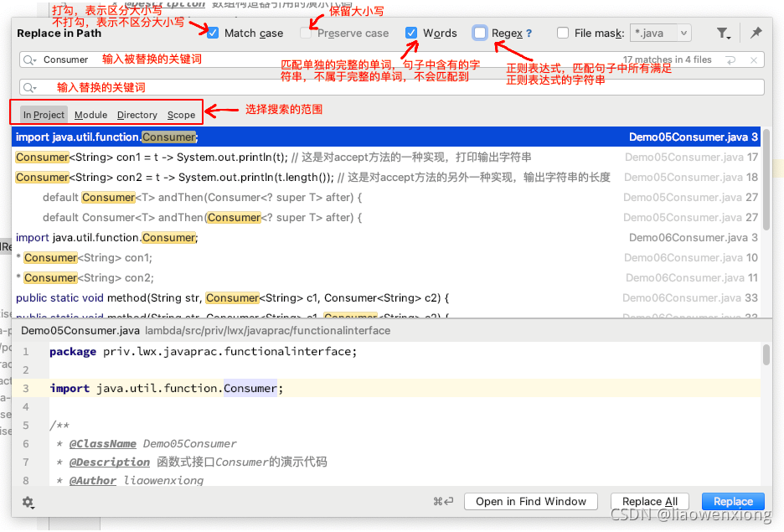Click the Replace All button
This screenshot has width=784, height=532.
(x=649, y=502)
